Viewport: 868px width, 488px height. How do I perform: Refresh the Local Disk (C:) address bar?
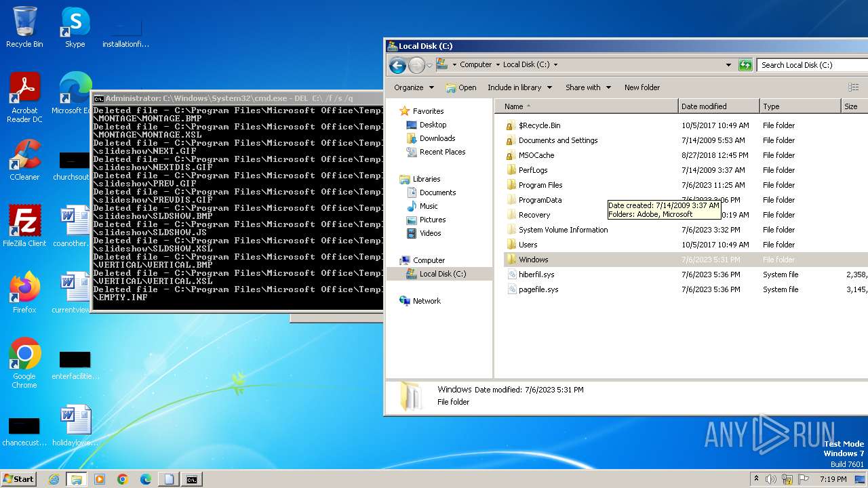click(x=745, y=65)
